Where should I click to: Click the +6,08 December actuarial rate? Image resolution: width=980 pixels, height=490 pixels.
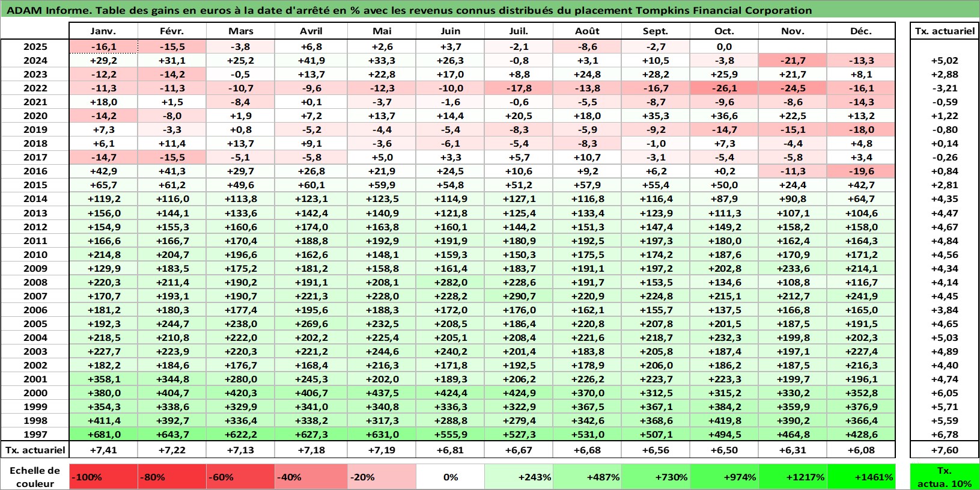[861, 450]
